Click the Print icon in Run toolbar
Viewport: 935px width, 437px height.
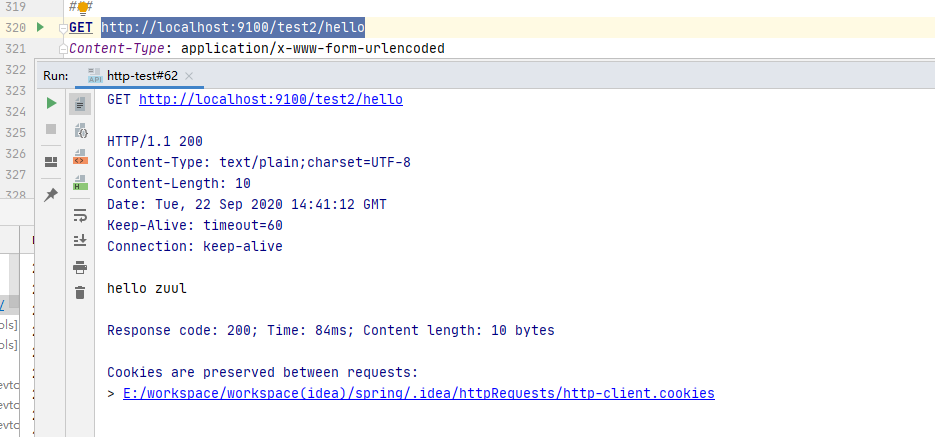(80, 267)
